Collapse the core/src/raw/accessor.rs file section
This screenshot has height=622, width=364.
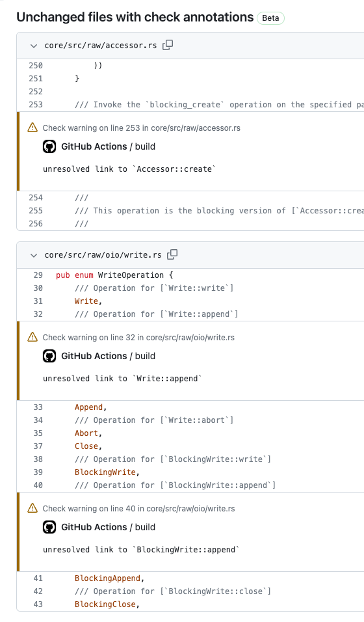tap(34, 46)
